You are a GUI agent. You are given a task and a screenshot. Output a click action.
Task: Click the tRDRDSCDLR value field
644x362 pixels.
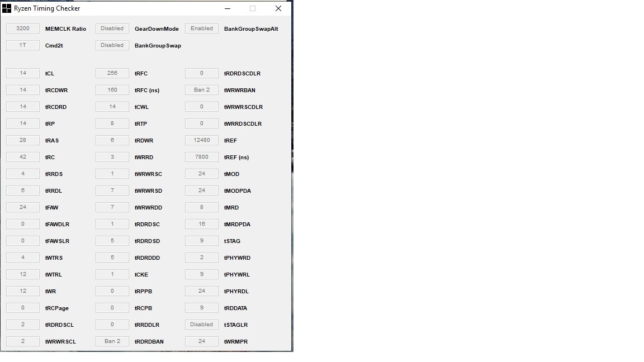202,73
